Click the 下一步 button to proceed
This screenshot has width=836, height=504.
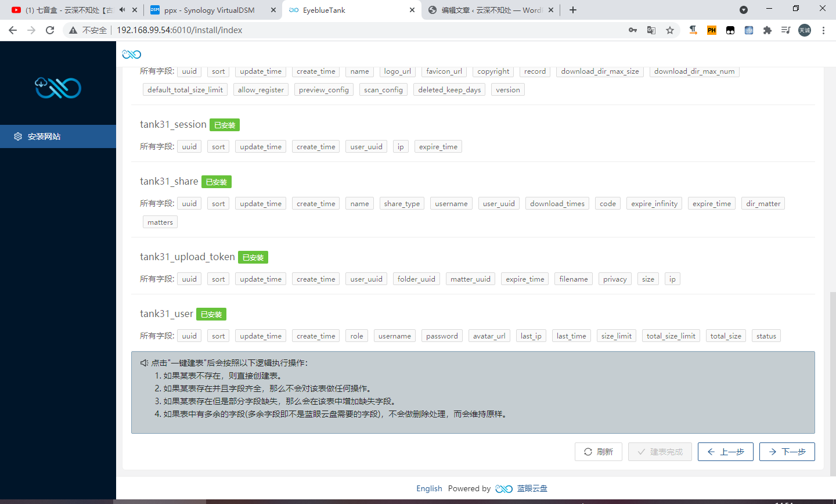[x=787, y=451]
